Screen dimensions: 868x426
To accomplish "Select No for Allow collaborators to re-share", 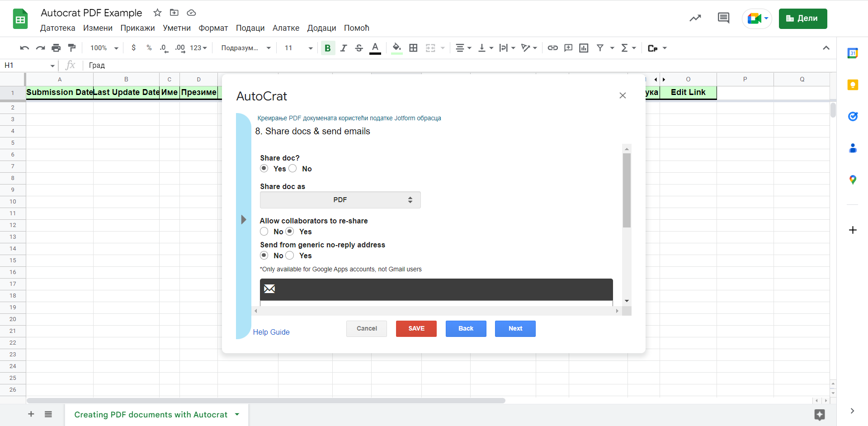I will pos(264,232).
